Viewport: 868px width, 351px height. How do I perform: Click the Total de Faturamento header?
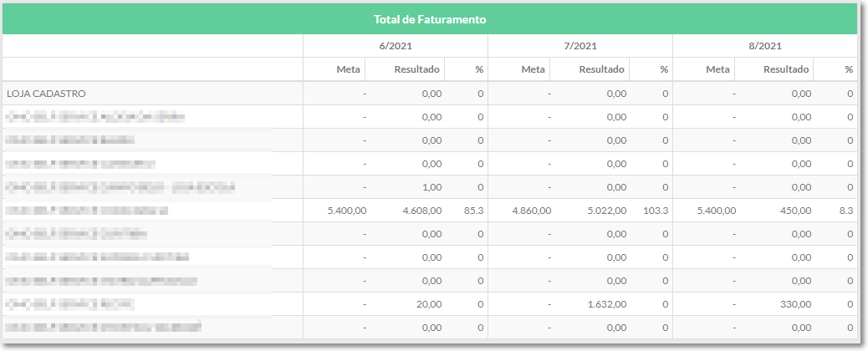point(430,19)
